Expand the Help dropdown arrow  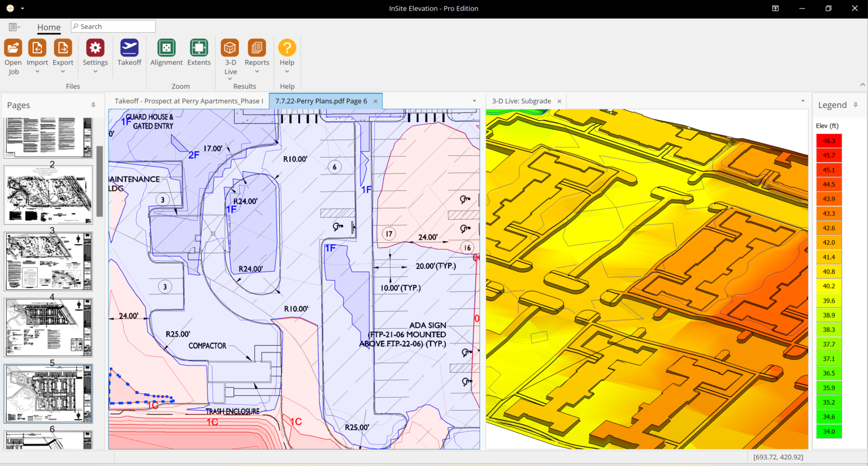click(x=287, y=72)
